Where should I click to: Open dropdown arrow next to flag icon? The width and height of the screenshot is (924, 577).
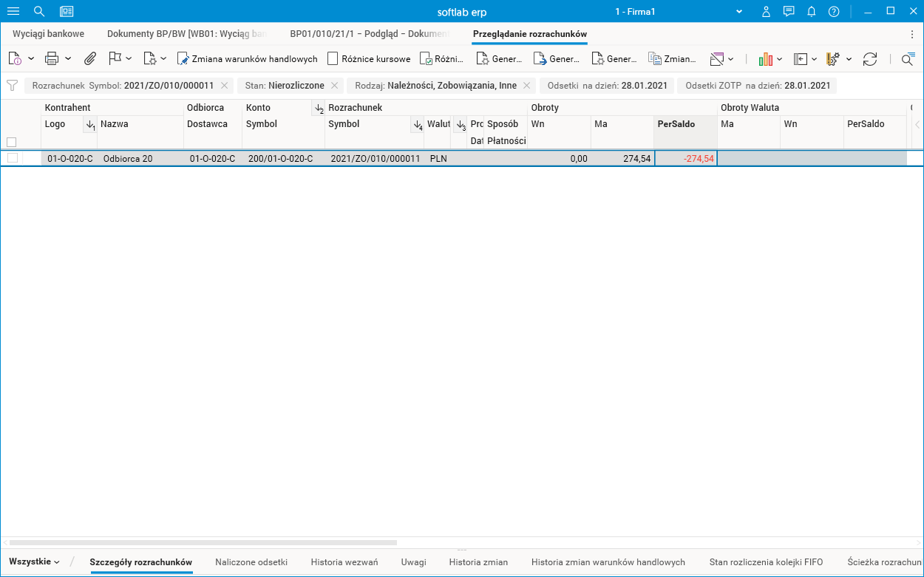click(x=129, y=58)
